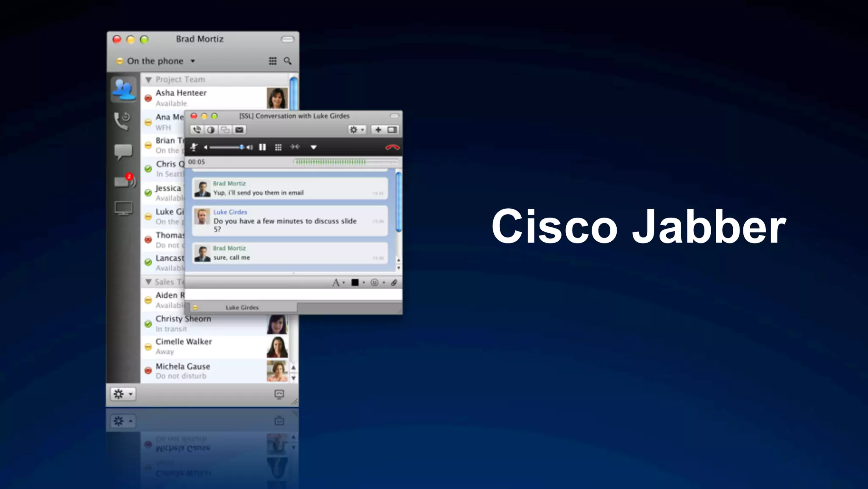
Task: Click the pill button in conversation title bar
Action: (395, 116)
